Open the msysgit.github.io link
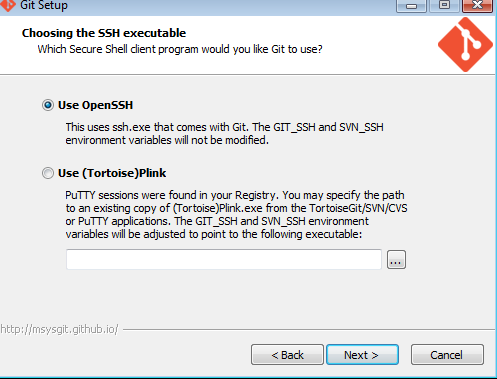 (59, 329)
